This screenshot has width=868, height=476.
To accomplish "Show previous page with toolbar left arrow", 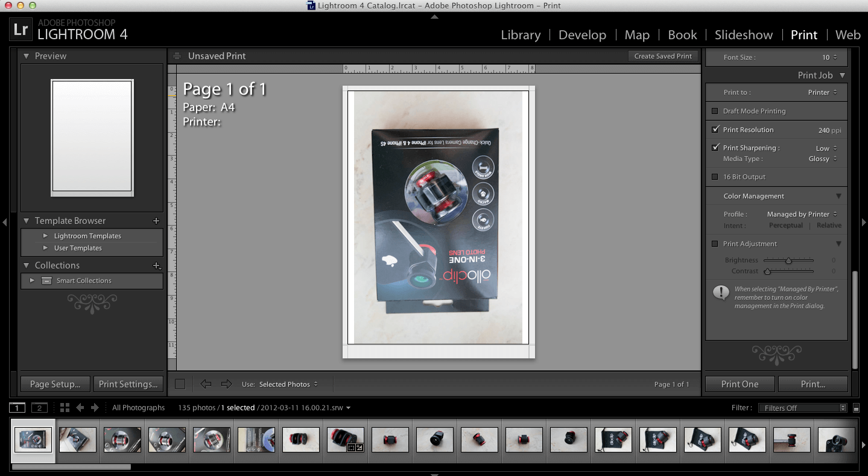I will point(206,384).
